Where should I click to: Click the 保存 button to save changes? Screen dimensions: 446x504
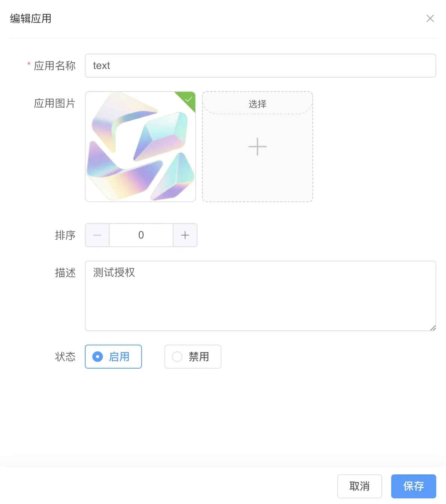(413, 486)
